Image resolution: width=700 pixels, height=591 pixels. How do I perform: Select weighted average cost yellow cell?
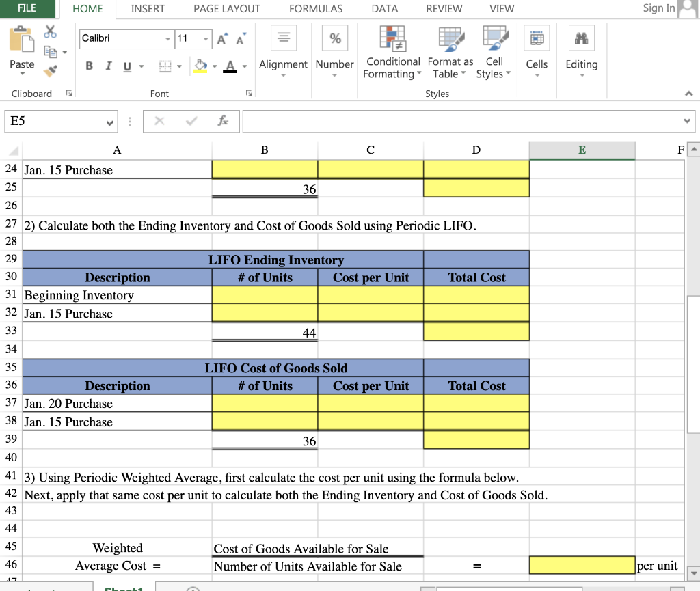pos(582,565)
